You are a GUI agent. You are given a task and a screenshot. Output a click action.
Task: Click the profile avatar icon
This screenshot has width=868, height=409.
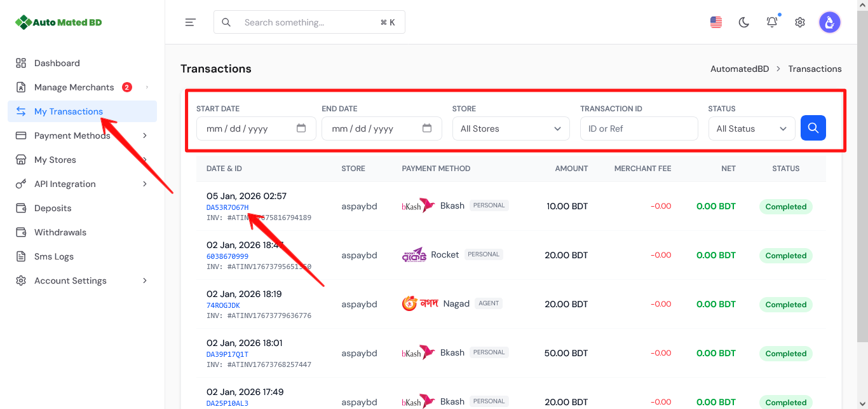829,22
